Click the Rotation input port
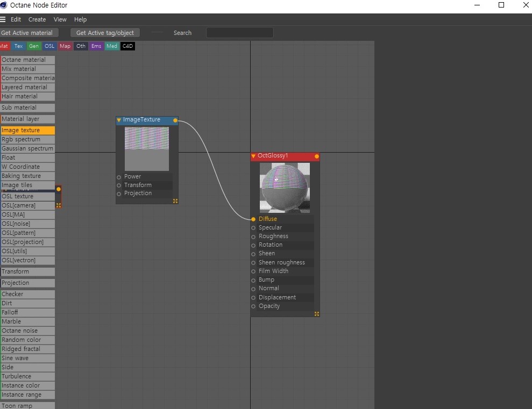Screen dimensions: 532x409 253,245
